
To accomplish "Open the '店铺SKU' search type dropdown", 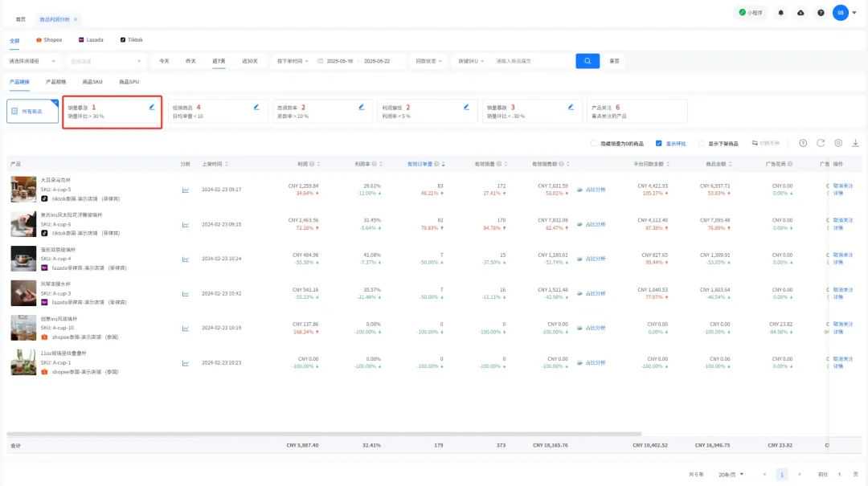I will (x=470, y=61).
